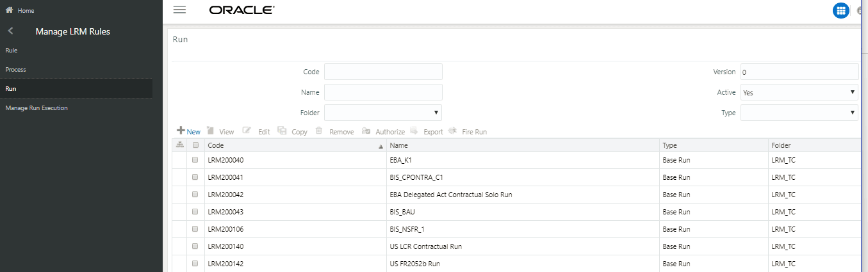Click the Copy icon in toolbar
This screenshot has width=868, height=272.
point(282,131)
